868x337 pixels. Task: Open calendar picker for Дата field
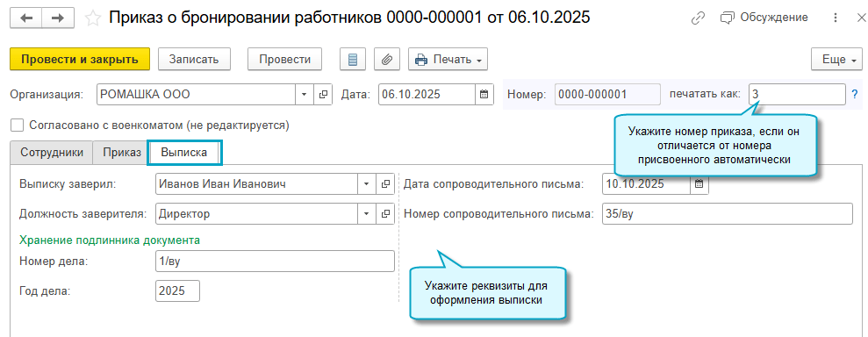pos(484,94)
